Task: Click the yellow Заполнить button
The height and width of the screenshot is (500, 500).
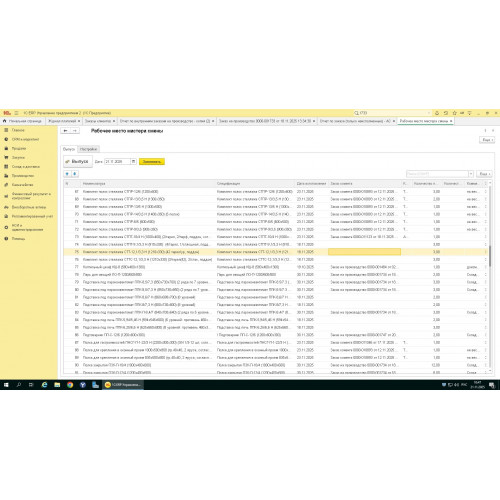Action: coord(152,162)
